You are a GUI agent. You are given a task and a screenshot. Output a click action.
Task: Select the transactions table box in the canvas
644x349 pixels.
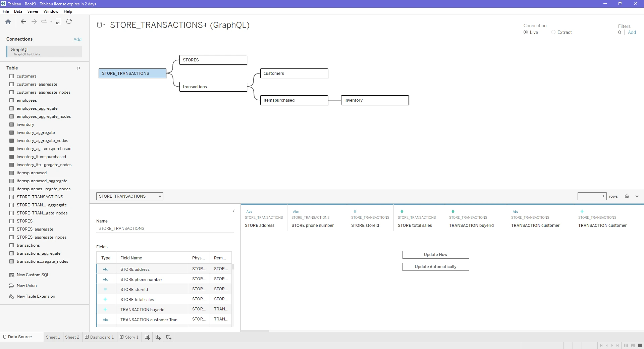[x=213, y=87]
